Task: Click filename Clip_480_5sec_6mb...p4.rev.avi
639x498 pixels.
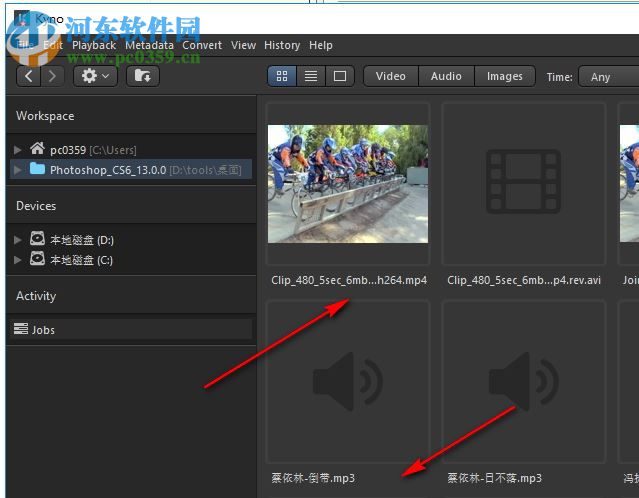Action: 524,280
